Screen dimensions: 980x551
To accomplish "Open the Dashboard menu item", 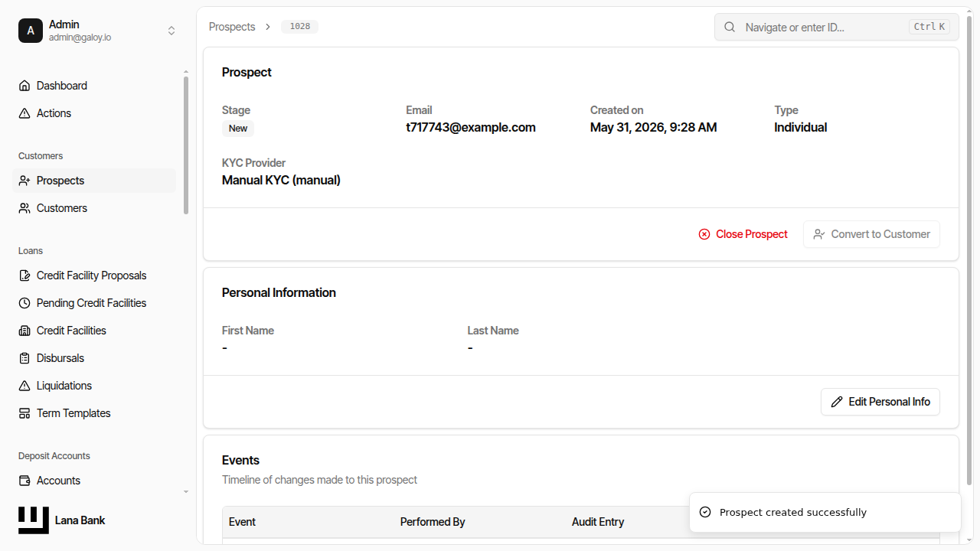I will coord(95,86).
